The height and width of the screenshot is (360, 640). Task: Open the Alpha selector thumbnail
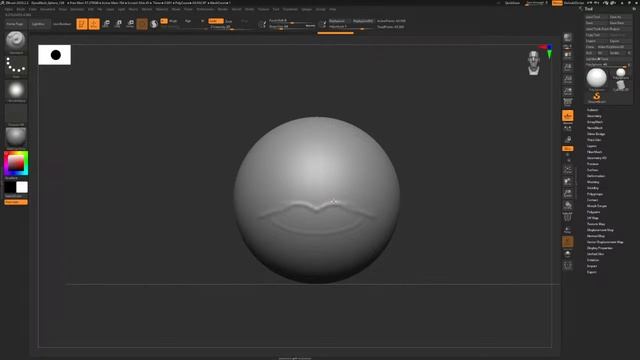(16, 91)
